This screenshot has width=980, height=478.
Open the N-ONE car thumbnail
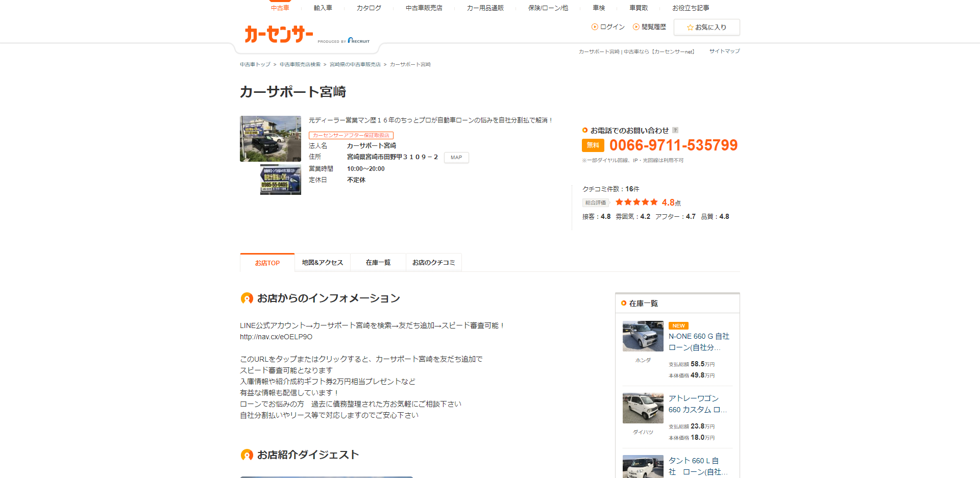coord(643,336)
